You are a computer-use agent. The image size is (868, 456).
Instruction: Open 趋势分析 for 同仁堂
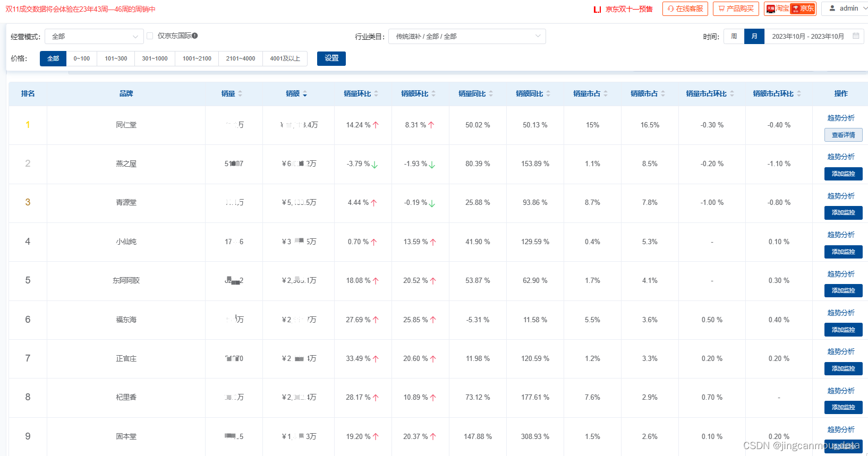(841, 118)
